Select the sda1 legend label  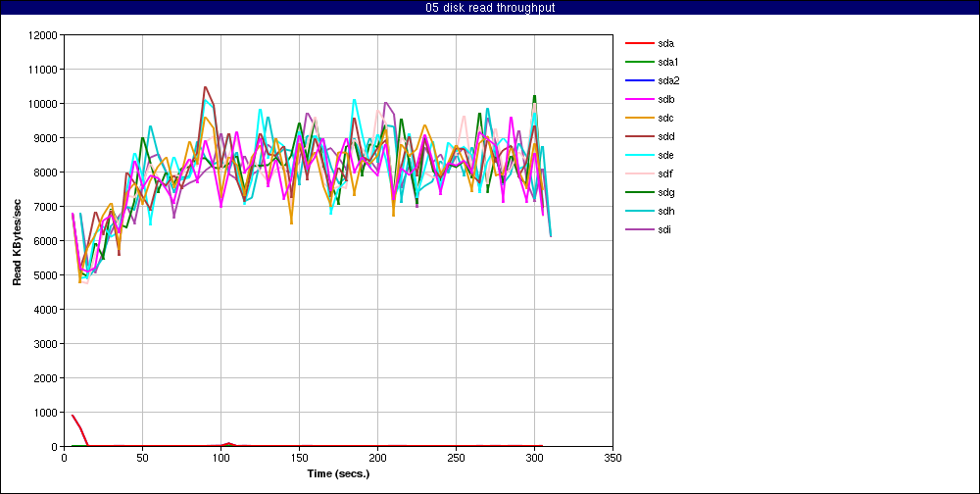coord(668,62)
